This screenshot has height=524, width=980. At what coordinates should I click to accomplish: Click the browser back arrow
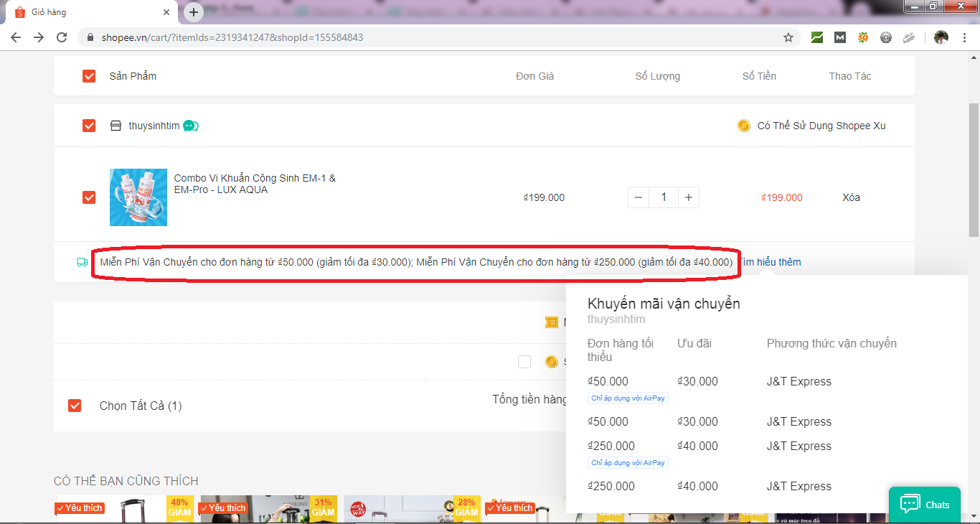pyautogui.click(x=16, y=37)
